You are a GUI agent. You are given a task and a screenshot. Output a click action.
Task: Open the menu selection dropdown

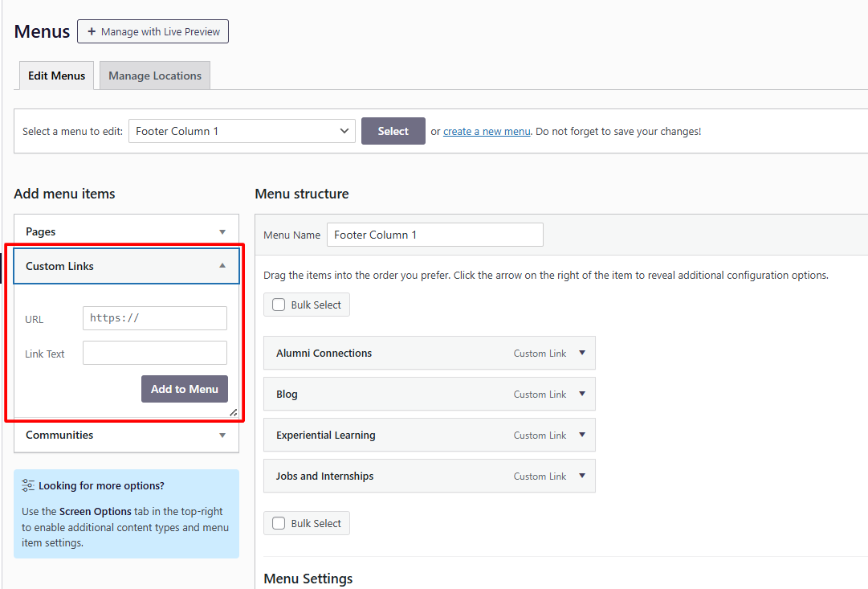click(x=242, y=131)
